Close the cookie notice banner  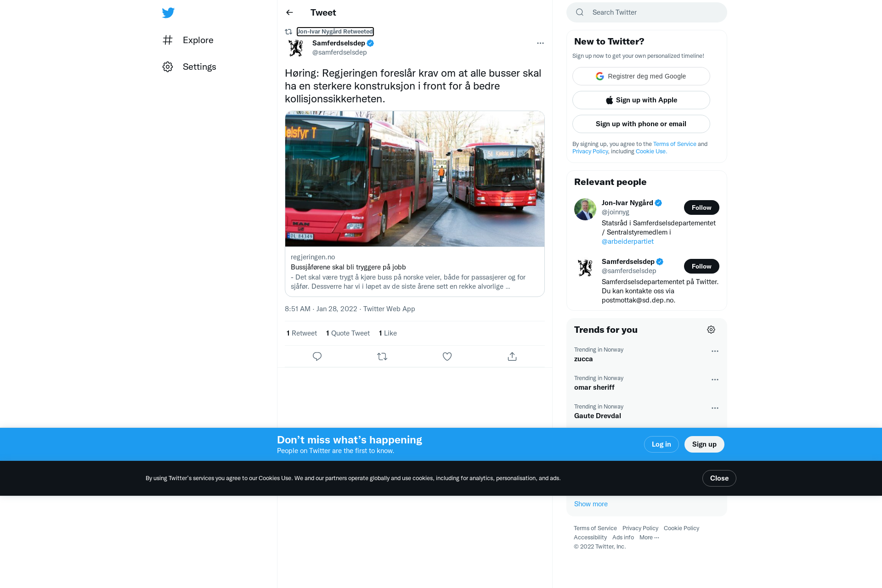[x=719, y=478]
